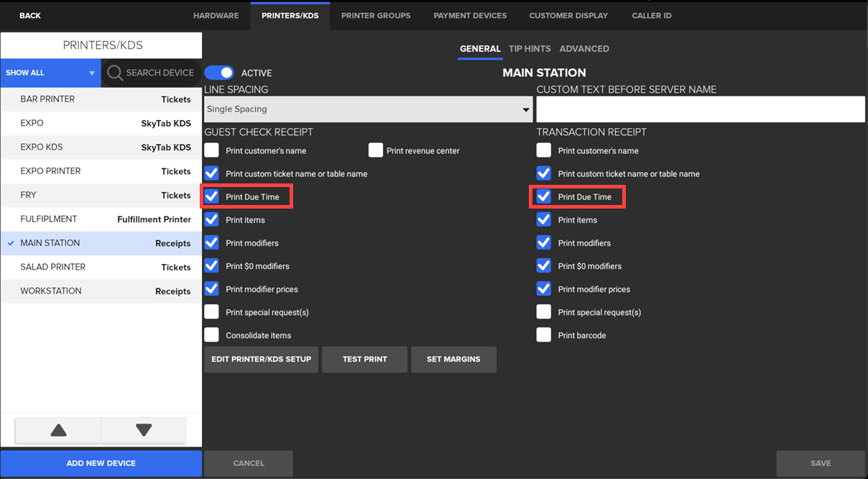The height and width of the screenshot is (479, 868).
Task: Enable the Print barcode checkbox
Action: 544,335
